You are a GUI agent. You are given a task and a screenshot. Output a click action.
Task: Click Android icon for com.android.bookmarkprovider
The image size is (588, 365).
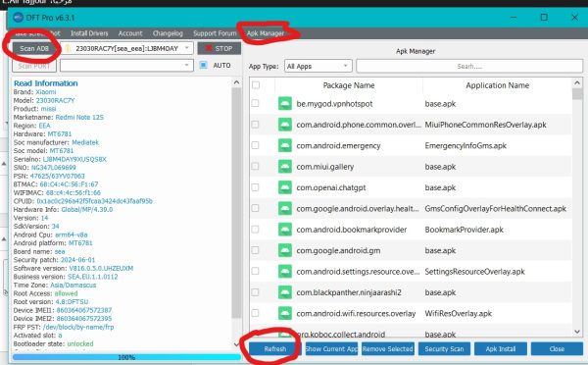[285, 230]
